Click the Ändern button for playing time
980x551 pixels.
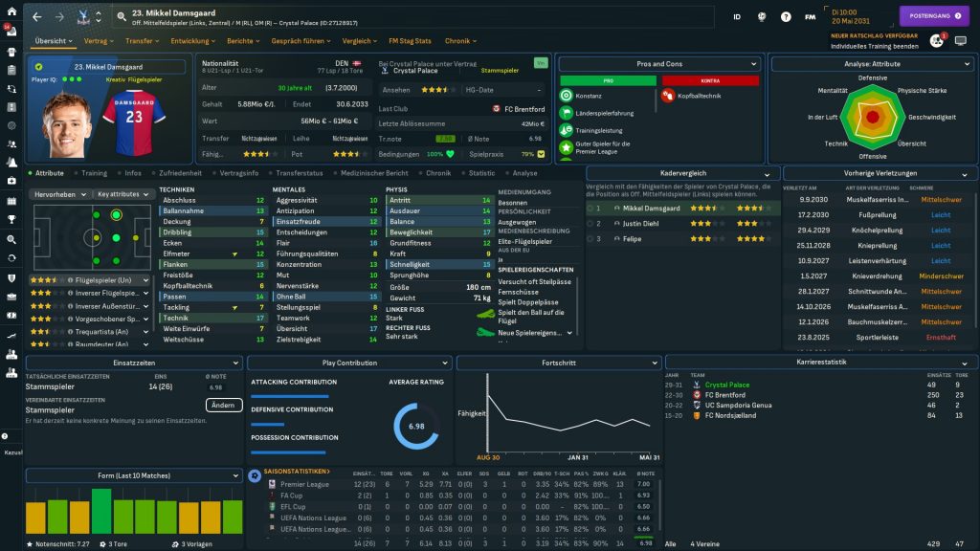223,405
